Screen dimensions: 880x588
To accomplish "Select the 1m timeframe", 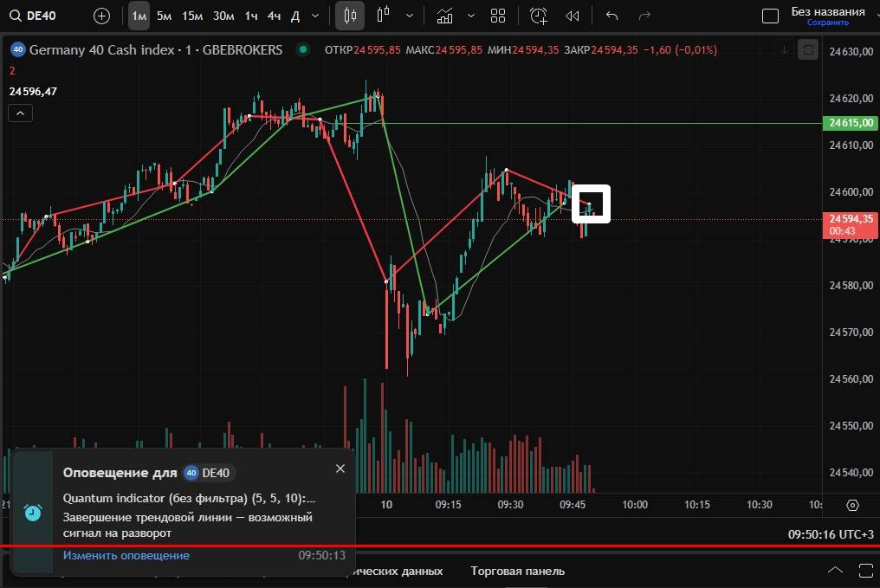I will click(139, 16).
